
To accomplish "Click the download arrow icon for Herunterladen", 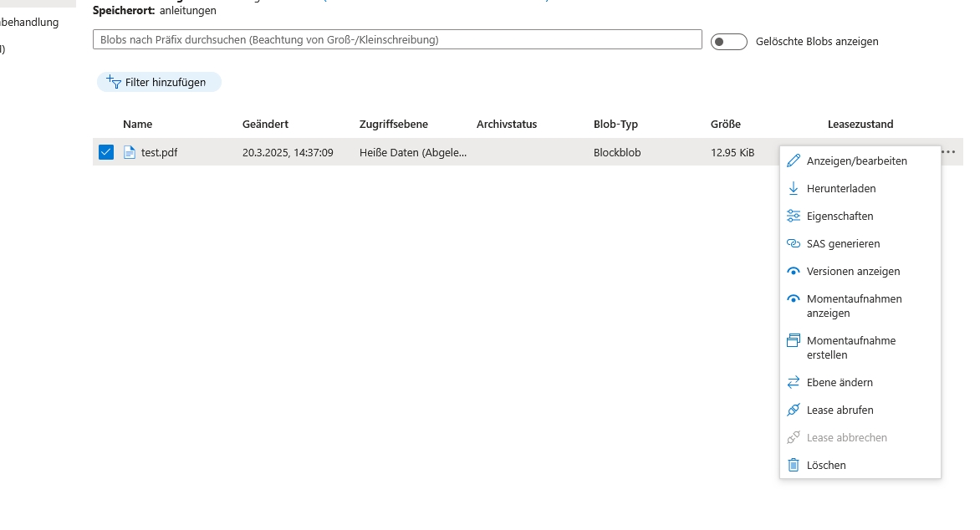I will point(794,188).
